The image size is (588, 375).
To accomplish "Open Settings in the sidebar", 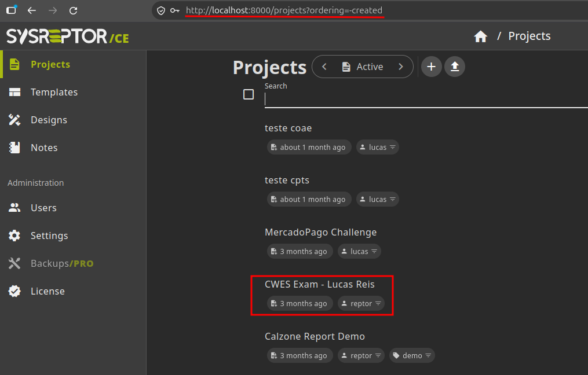I will 73,236.
